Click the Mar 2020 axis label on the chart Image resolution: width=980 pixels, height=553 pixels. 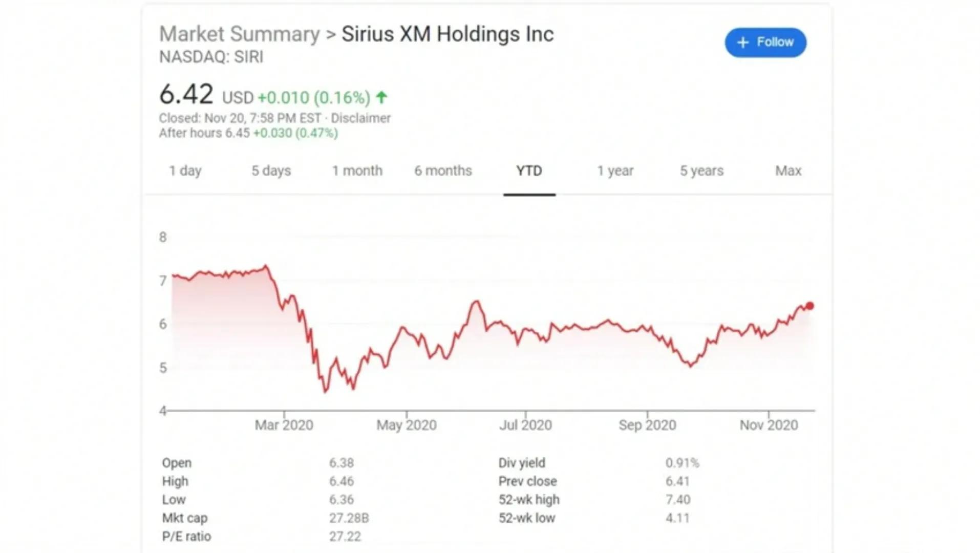point(284,424)
